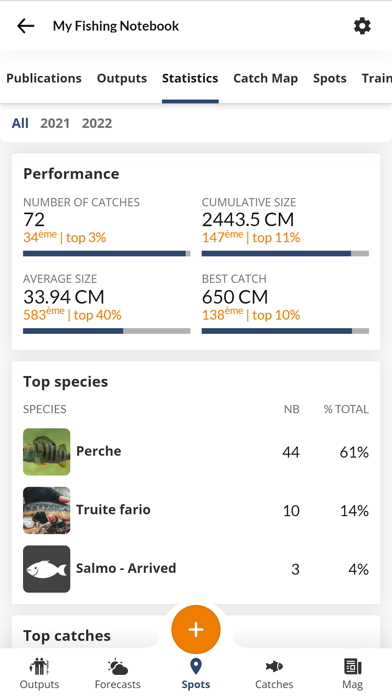
Task: Tap the Number of Catches progress bar
Action: pyautogui.click(x=107, y=254)
